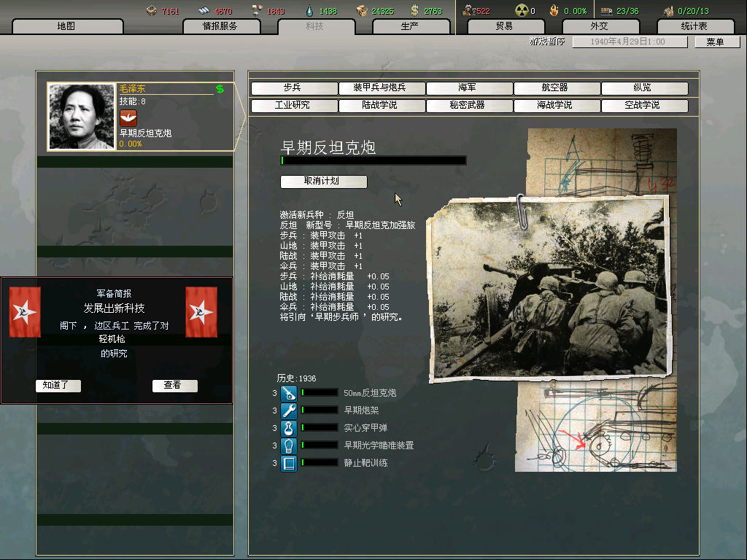747x560 pixels.
Task: Dismiss the briefing with 知道了
Action: click(x=58, y=386)
